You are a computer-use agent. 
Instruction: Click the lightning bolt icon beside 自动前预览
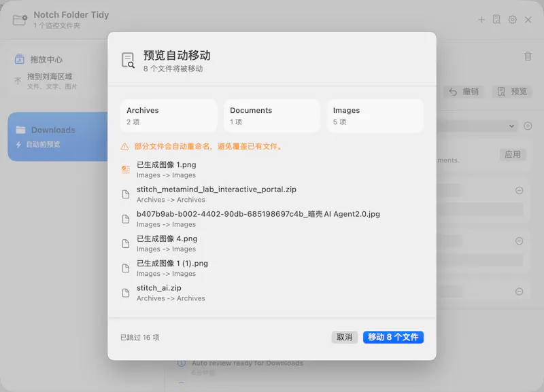click(19, 145)
